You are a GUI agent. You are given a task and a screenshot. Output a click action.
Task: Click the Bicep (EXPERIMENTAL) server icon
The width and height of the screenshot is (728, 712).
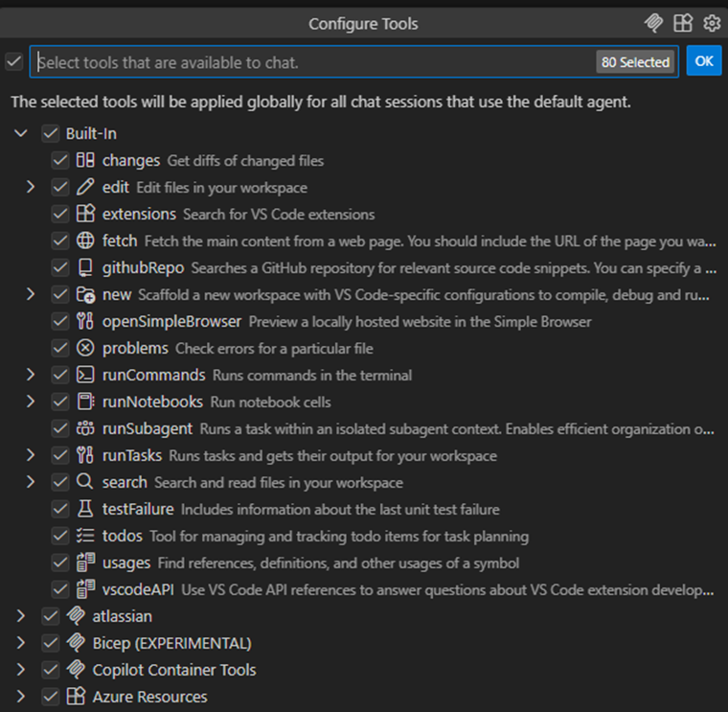76,643
